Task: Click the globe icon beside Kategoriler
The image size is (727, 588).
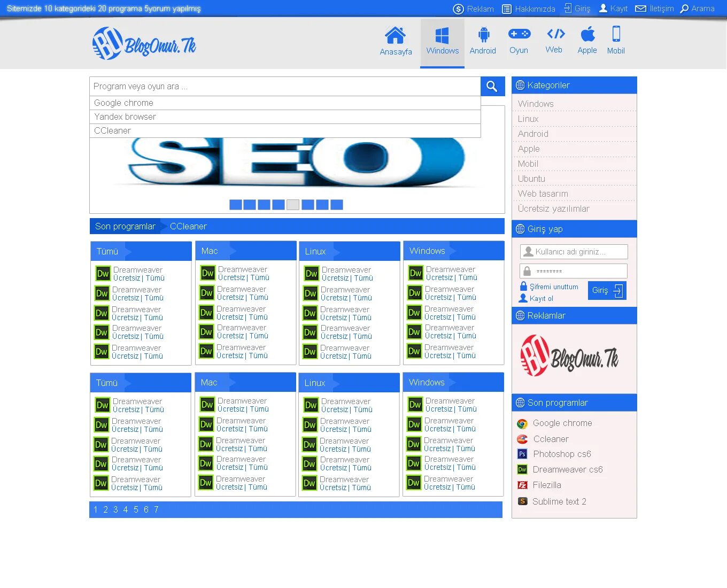Action: pyautogui.click(x=520, y=86)
